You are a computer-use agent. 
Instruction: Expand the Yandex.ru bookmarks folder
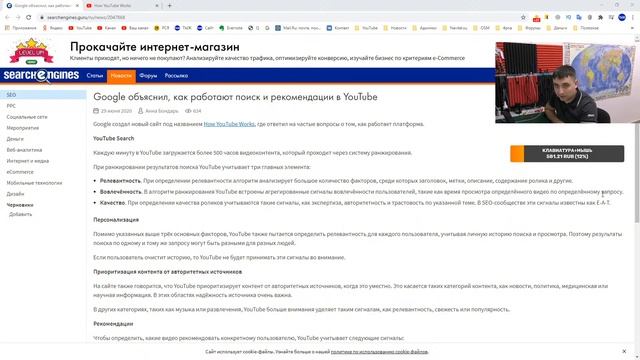coord(455,28)
